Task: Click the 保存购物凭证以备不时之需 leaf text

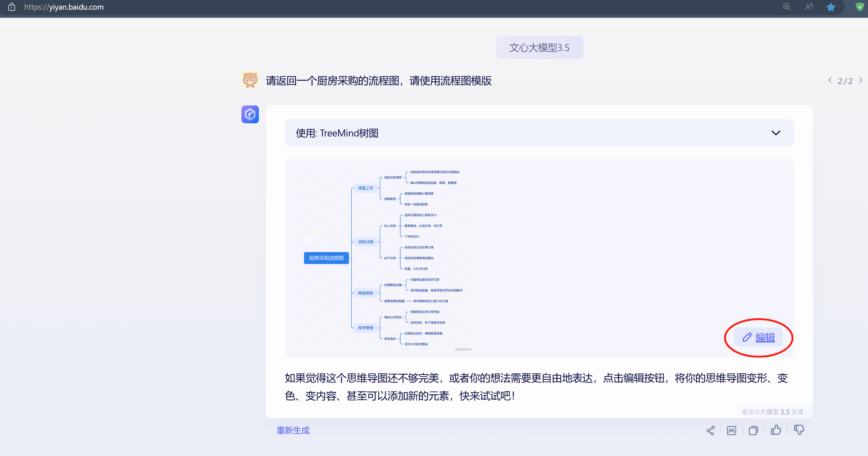Action: [x=431, y=301]
